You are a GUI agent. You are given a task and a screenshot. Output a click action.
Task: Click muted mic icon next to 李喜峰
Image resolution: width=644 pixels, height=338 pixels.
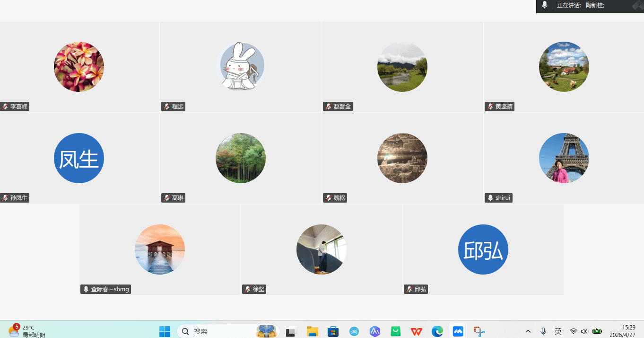click(x=5, y=107)
